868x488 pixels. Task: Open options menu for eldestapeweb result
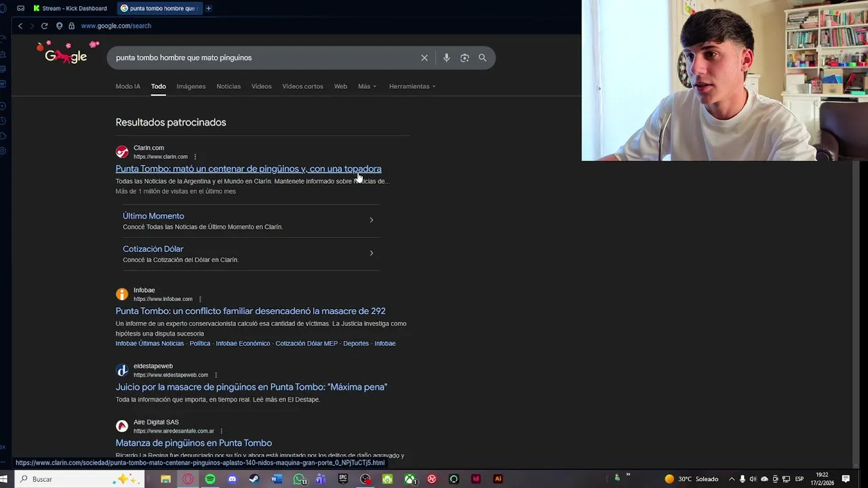[216, 375]
